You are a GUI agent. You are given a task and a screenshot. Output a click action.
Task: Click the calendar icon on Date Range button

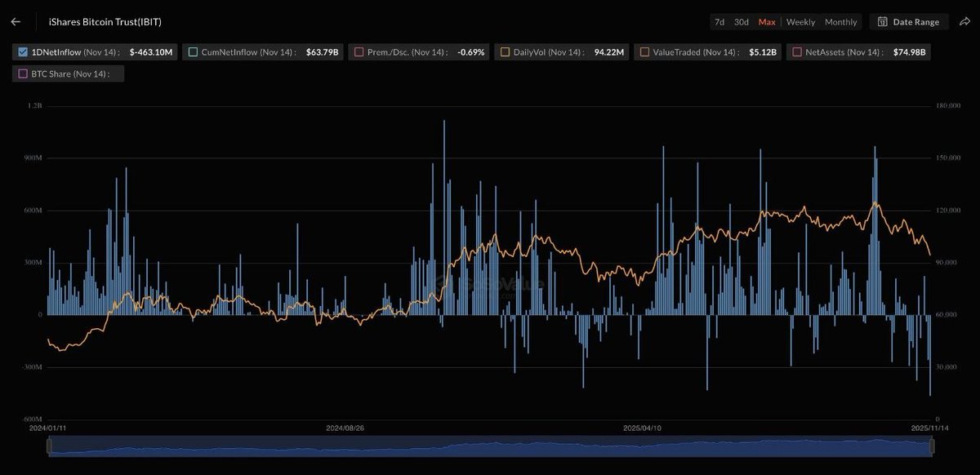click(883, 21)
